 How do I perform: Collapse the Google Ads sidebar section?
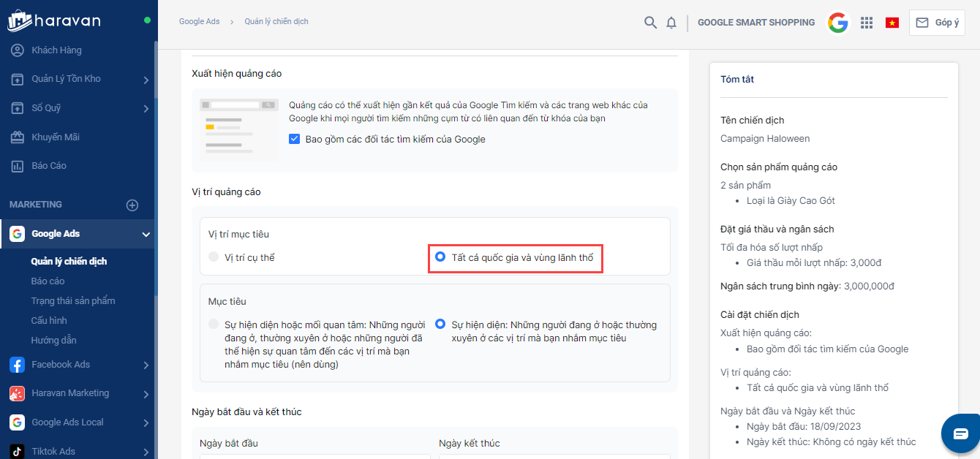point(146,235)
